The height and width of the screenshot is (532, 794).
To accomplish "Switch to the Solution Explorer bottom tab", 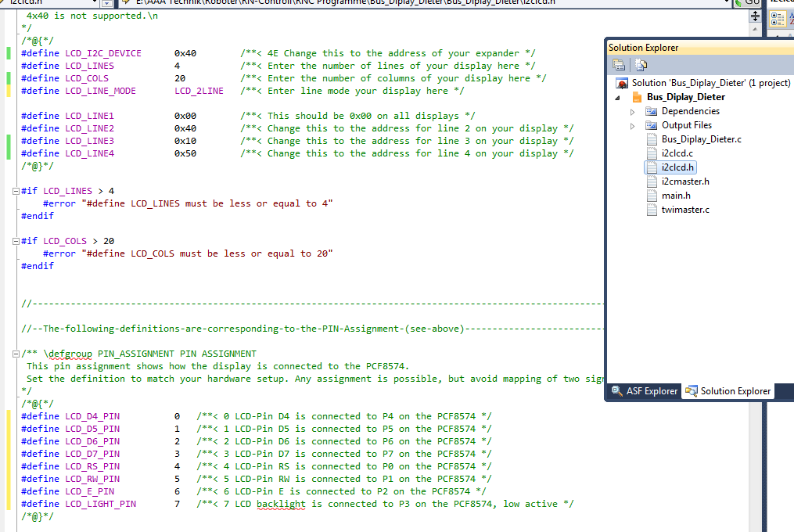I will [728, 391].
